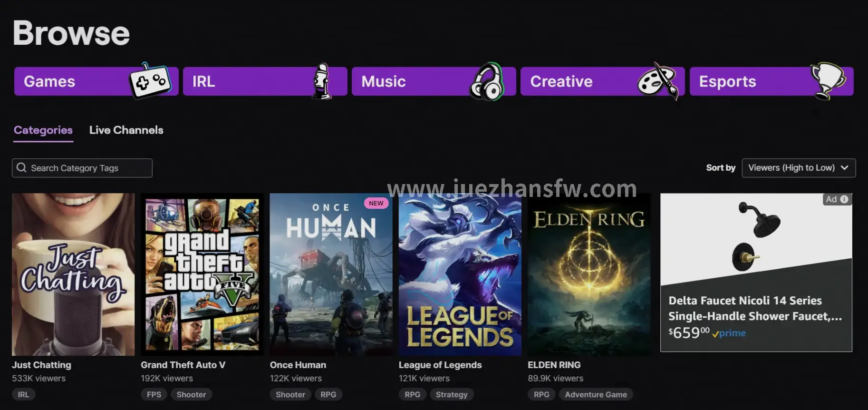This screenshot has height=410, width=868.
Task: Switch to the Live Channels tab
Action: [x=126, y=130]
